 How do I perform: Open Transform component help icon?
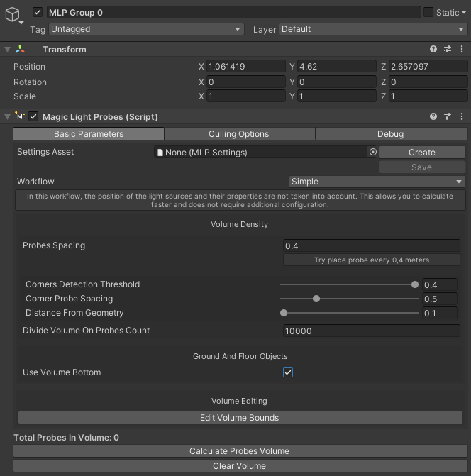pyautogui.click(x=433, y=50)
